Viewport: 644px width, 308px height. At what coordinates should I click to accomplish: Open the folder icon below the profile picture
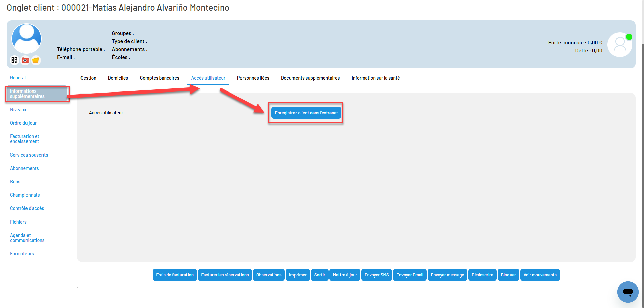tap(36, 60)
